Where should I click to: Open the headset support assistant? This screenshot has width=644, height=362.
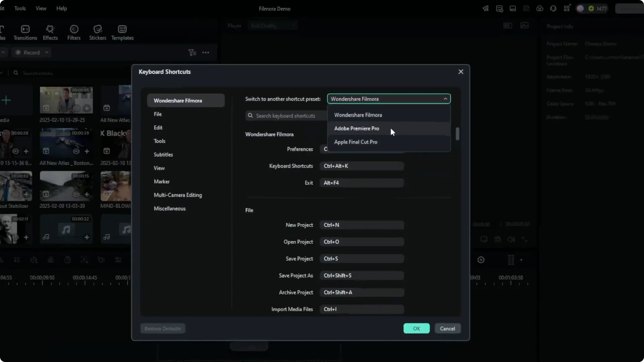(553, 8)
